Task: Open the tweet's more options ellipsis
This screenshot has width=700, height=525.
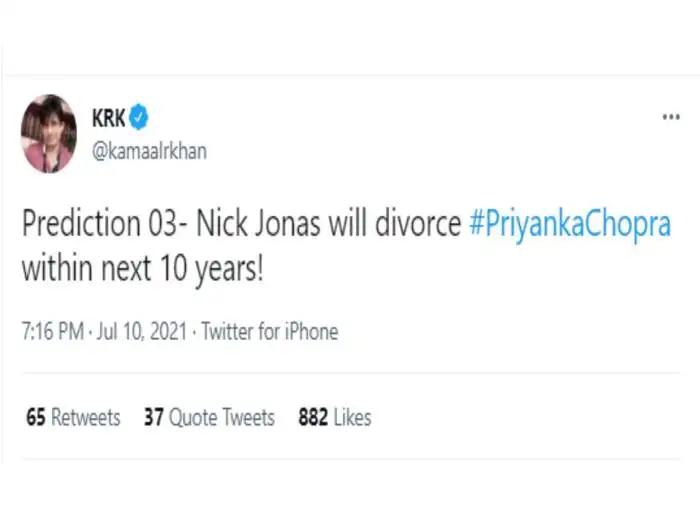Action: pos(671,117)
